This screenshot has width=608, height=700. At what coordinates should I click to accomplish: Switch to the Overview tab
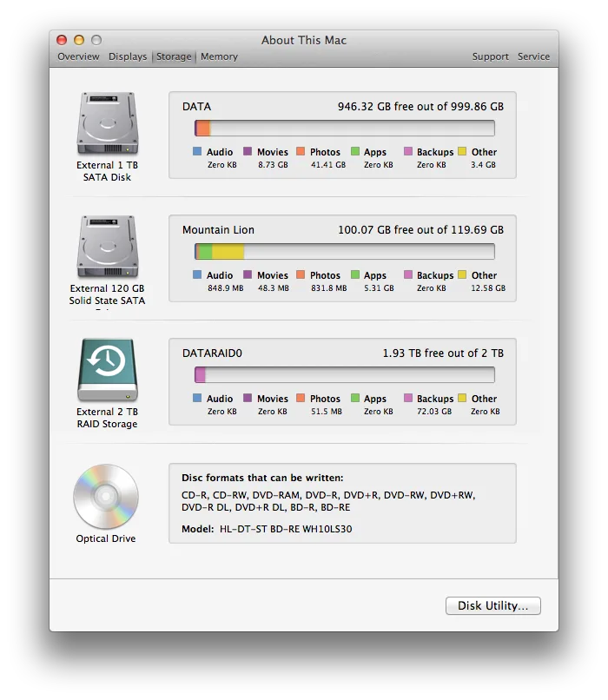pos(78,56)
